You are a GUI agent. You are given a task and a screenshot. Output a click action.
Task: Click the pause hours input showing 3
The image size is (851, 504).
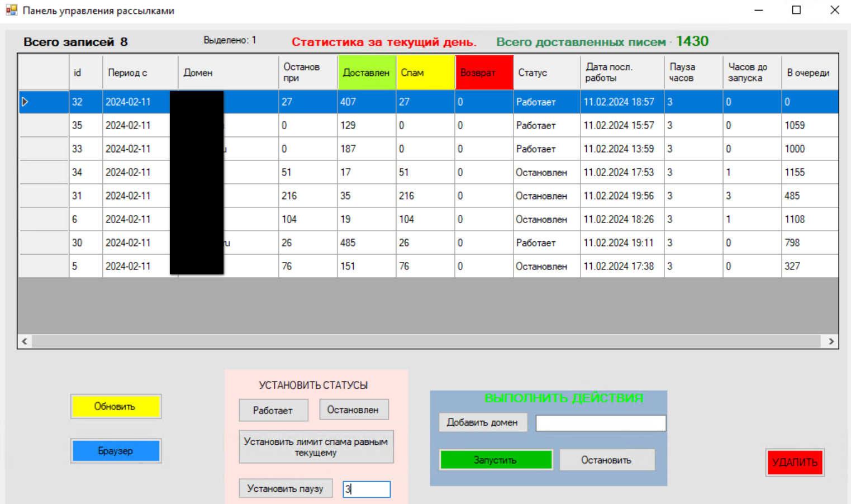(366, 488)
